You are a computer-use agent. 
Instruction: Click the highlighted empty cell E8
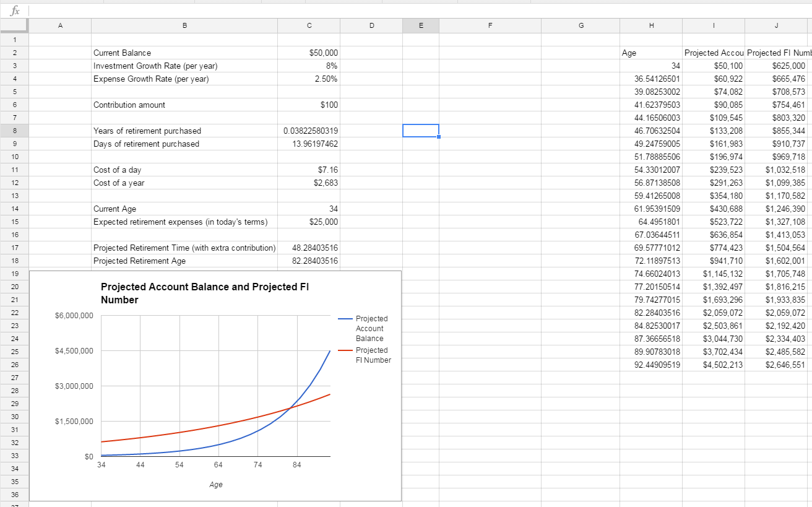pos(421,131)
